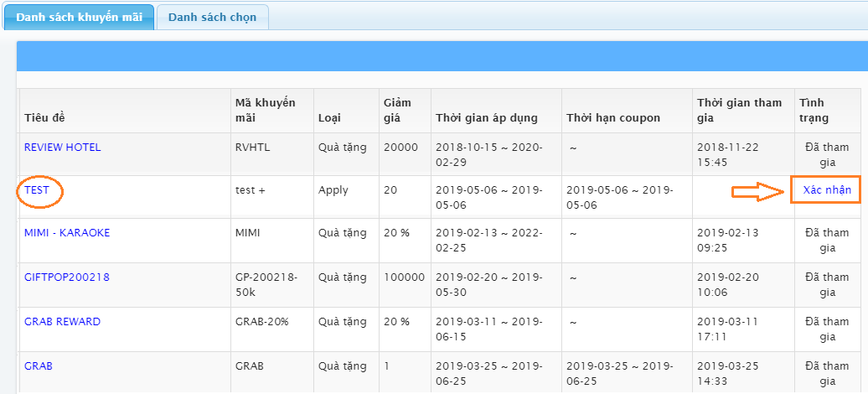Select the Loại column header
This screenshot has height=394, width=868.
click(x=329, y=118)
